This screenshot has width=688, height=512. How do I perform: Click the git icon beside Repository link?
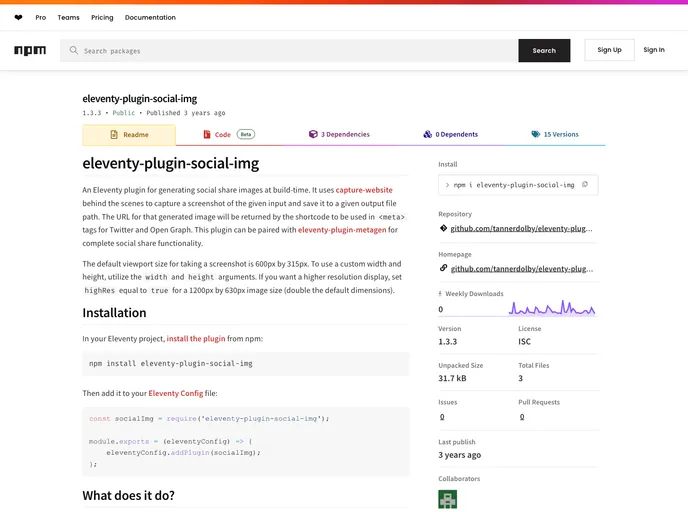pyautogui.click(x=444, y=228)
